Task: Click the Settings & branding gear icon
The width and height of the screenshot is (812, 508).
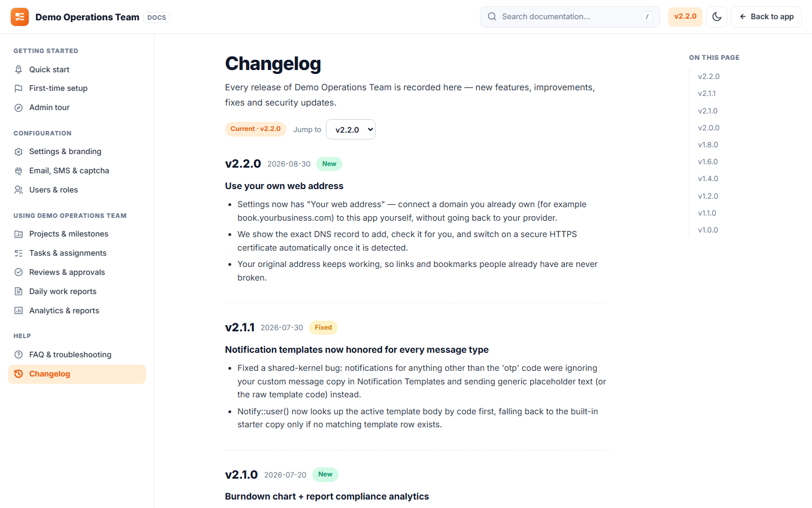Action: pyautogui.click(x=19, y=152)
